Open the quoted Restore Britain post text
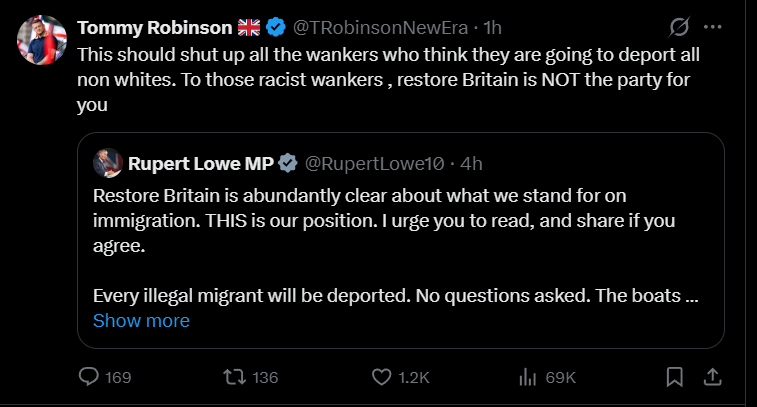Viewport: 757px width, 407px height. [395, 245]
